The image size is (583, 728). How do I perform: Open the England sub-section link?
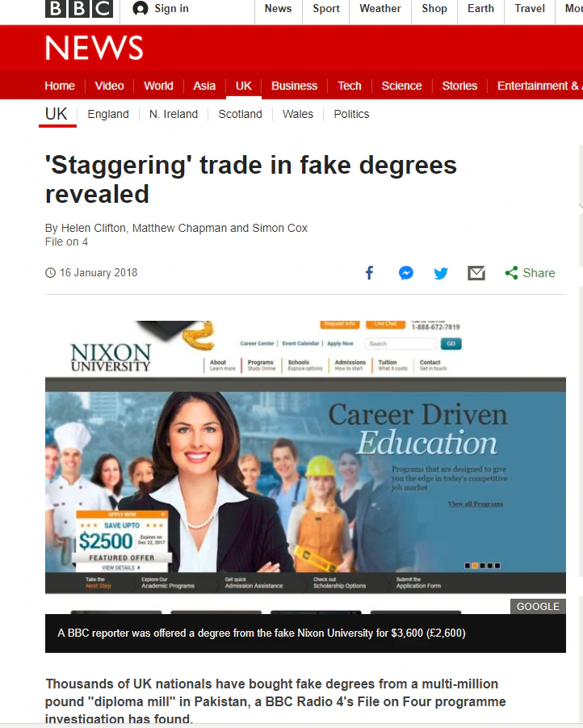108,114
